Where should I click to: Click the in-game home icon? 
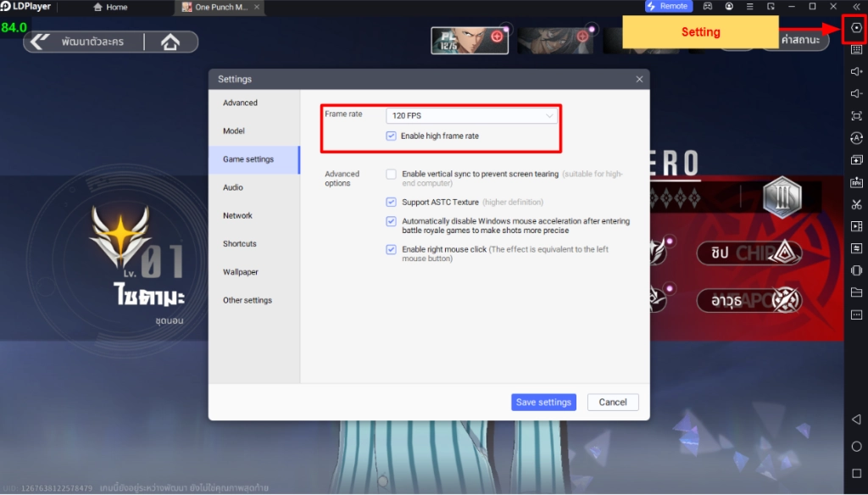click(x=170, y=42)
